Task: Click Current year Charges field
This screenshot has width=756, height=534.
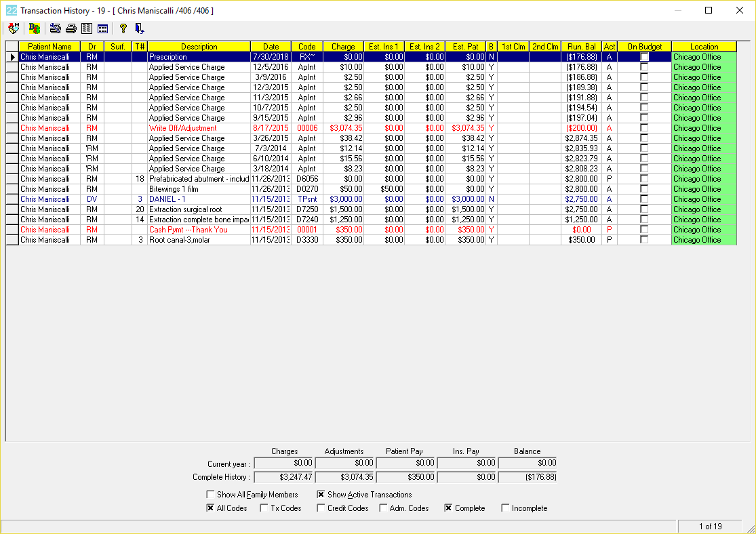Action: click(283, 463)
